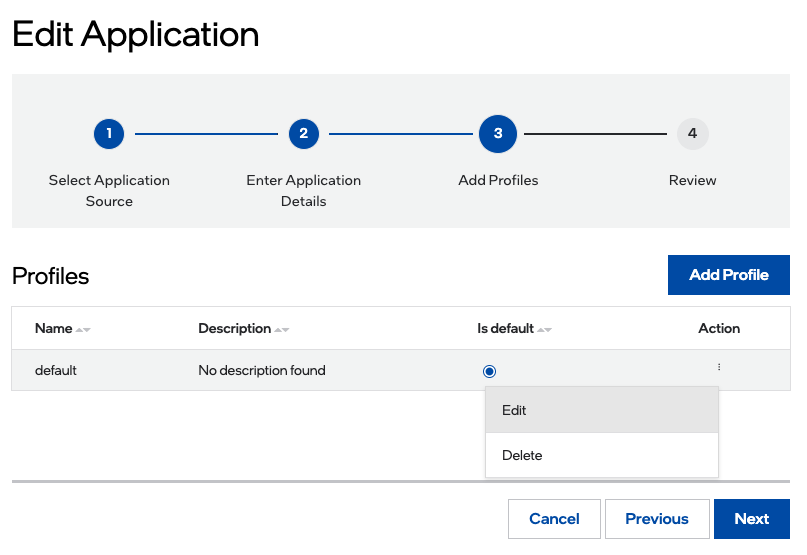This screenshot has height=555, width=807.
Task: Click the Select Application Source step label
Action: (109, 190)
